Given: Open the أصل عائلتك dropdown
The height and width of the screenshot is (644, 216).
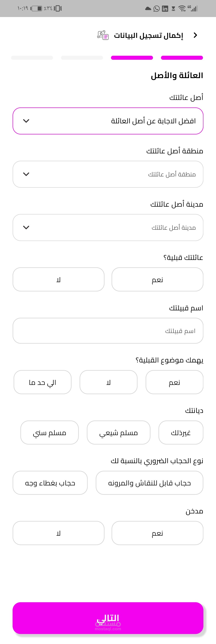Looking at the screenshot, I should point(108,121).
